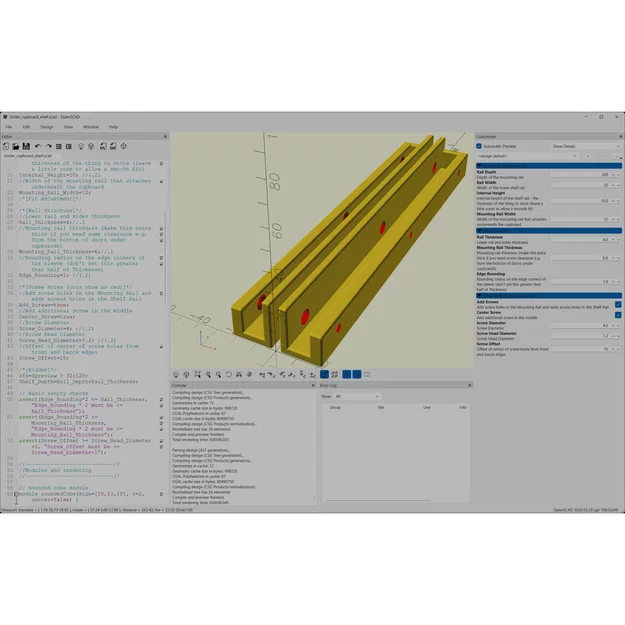
Task: Decrease Rail Width with its down arrow
Action: point(619,185)
